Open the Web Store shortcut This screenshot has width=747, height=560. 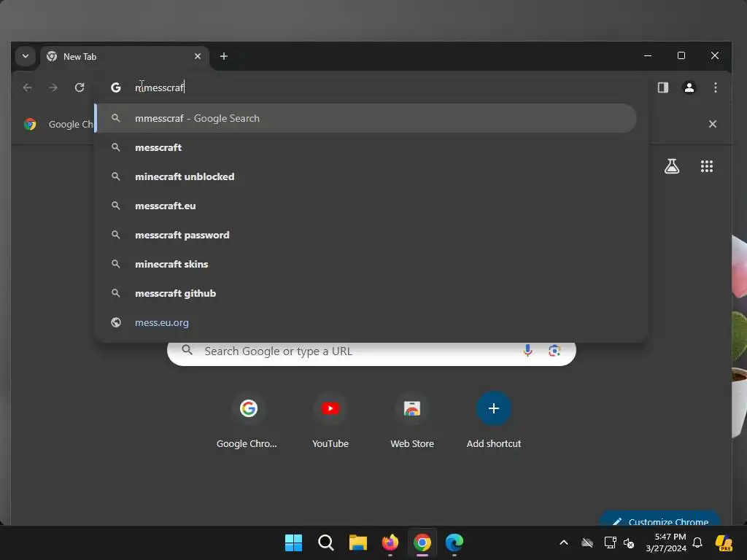point(412,421)
